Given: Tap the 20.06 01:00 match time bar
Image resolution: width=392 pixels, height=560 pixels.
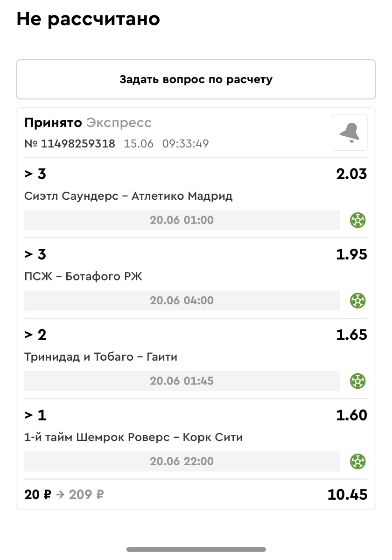Looking at the screenshot, I should pyautogui.click(x=182, y=220).
